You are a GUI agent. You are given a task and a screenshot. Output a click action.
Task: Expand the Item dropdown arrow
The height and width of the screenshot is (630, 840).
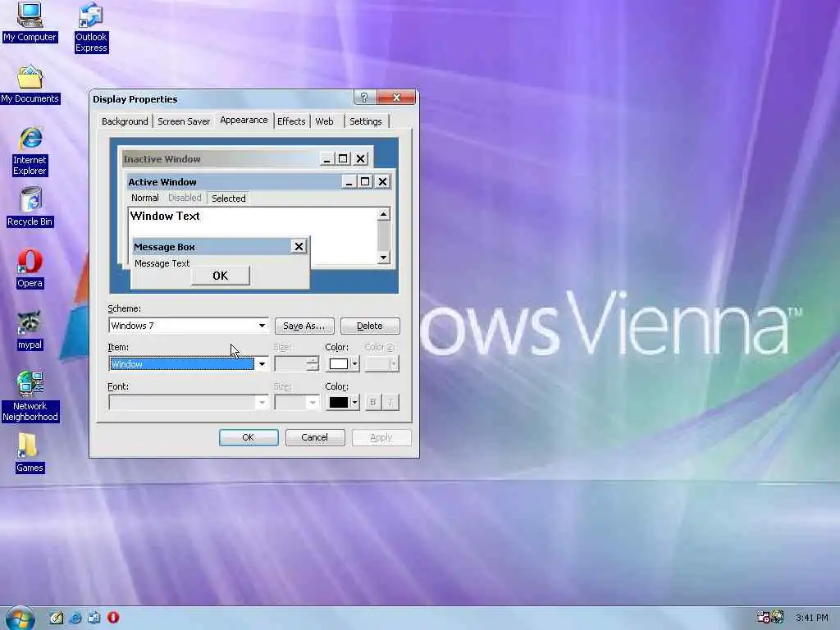click(262, 363)
